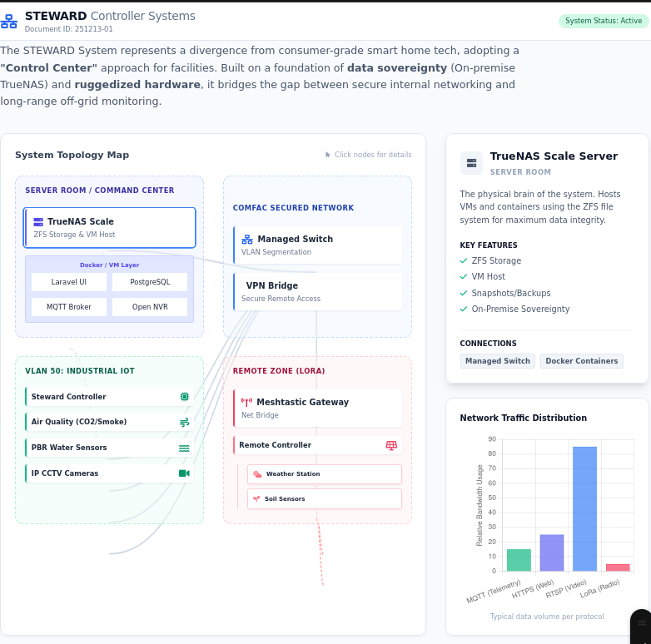Click the Managed Switch connection tag

(497, 361)
